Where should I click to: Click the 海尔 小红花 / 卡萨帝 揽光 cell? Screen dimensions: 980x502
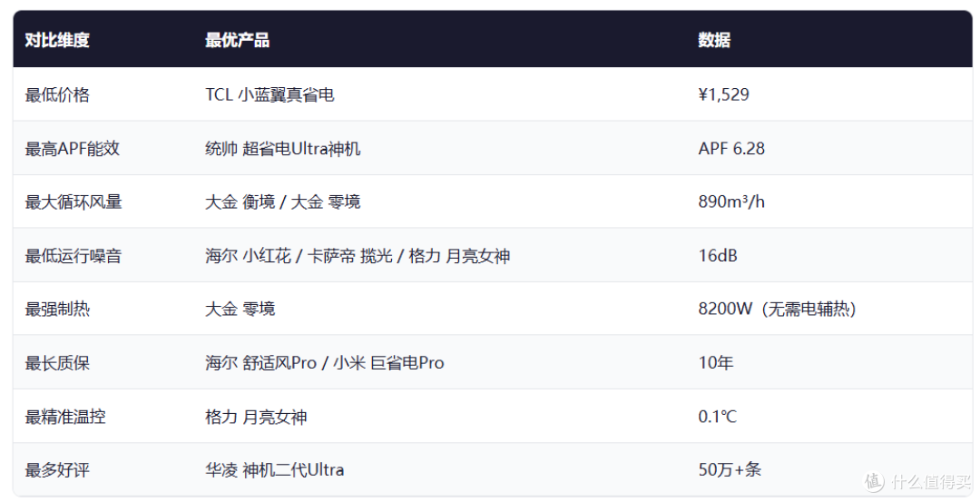(x=358, y=256)
